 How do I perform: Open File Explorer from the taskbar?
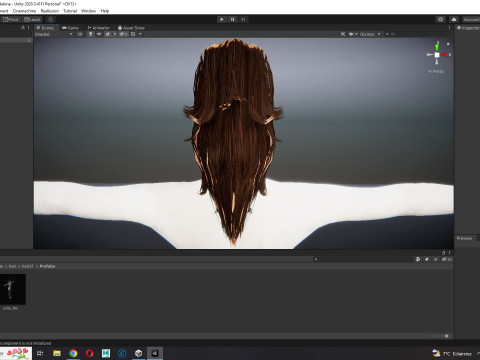(57, 353)
